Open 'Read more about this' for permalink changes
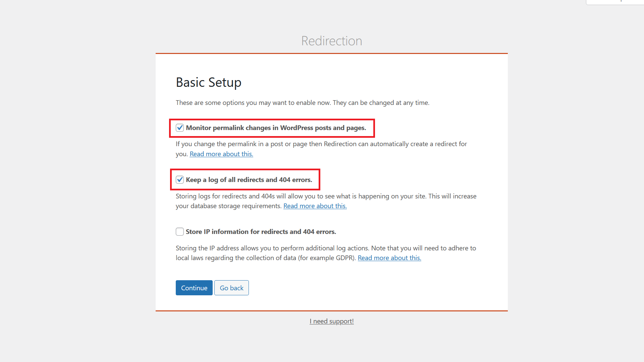This screenshot has width=644, height=362. (x=221, y=154)
